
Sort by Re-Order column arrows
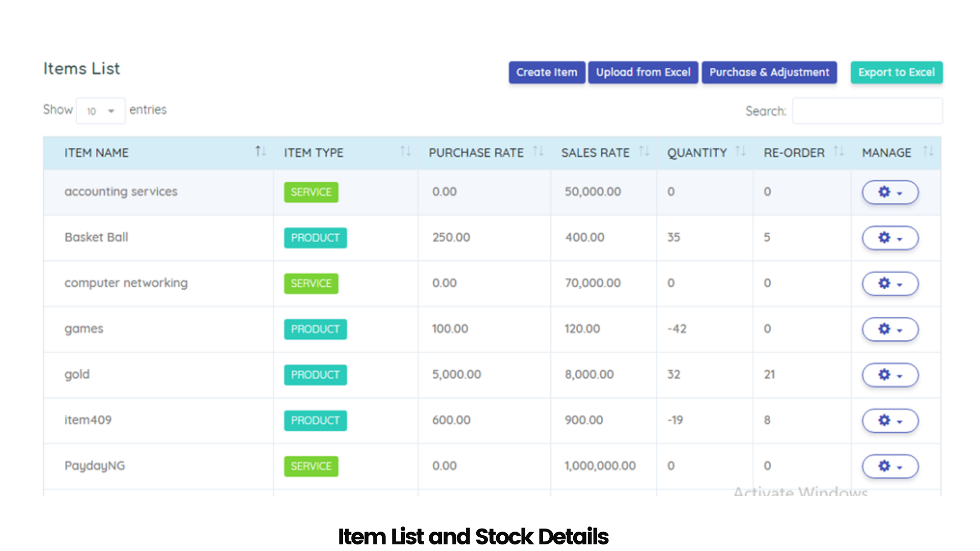[x=839, y=152]
